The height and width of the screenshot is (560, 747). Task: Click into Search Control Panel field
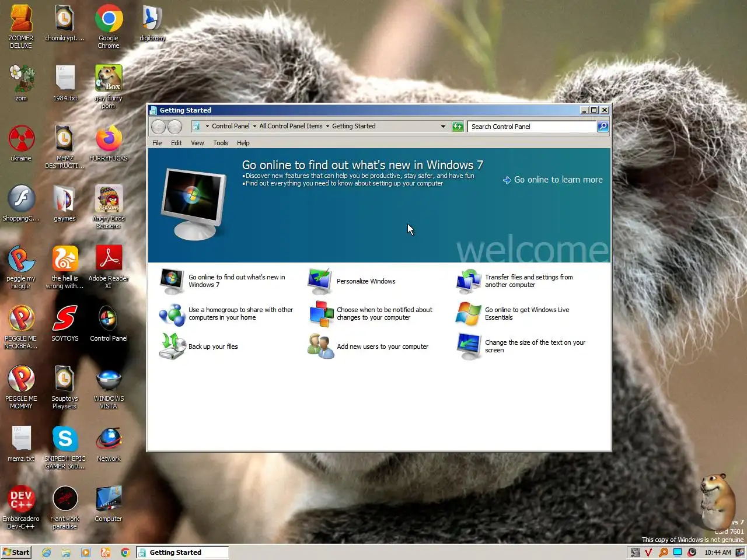[x=532, y=127]
